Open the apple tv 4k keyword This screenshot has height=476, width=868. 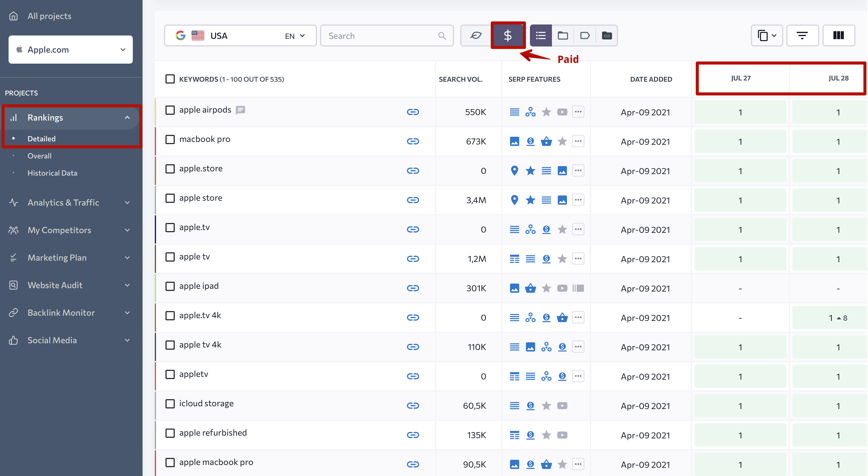click(200, 345)
